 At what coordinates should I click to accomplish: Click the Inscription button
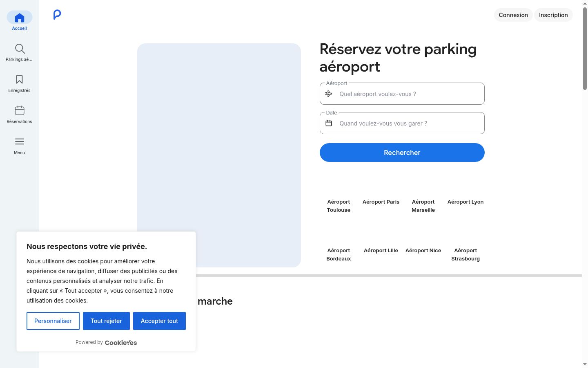pyautogui.click(x=553, y=15)
